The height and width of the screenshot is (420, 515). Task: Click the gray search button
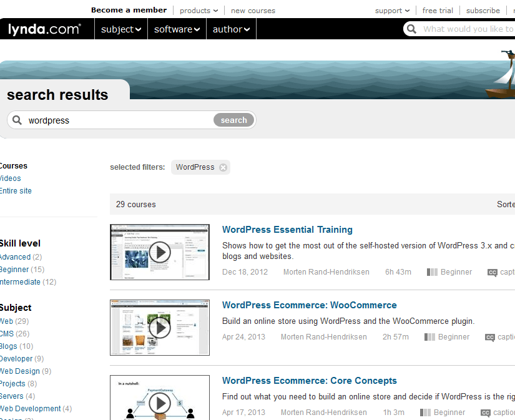click(233, 120)
